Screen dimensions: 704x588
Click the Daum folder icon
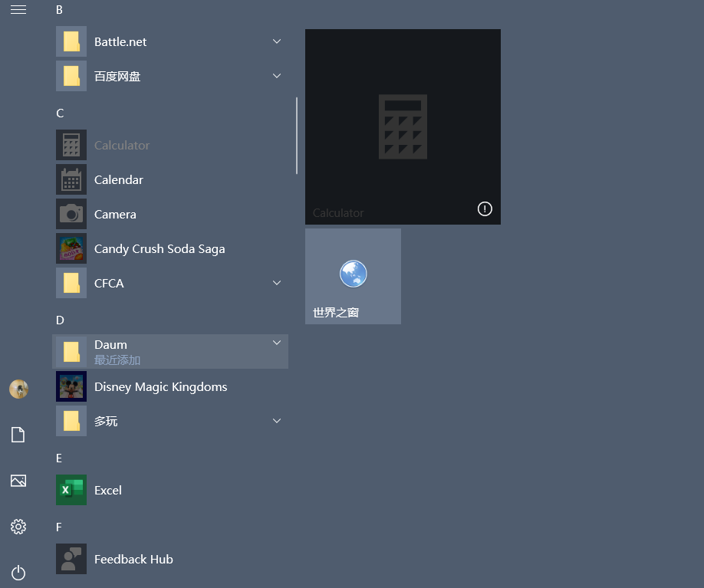click(x=71, y=352)
